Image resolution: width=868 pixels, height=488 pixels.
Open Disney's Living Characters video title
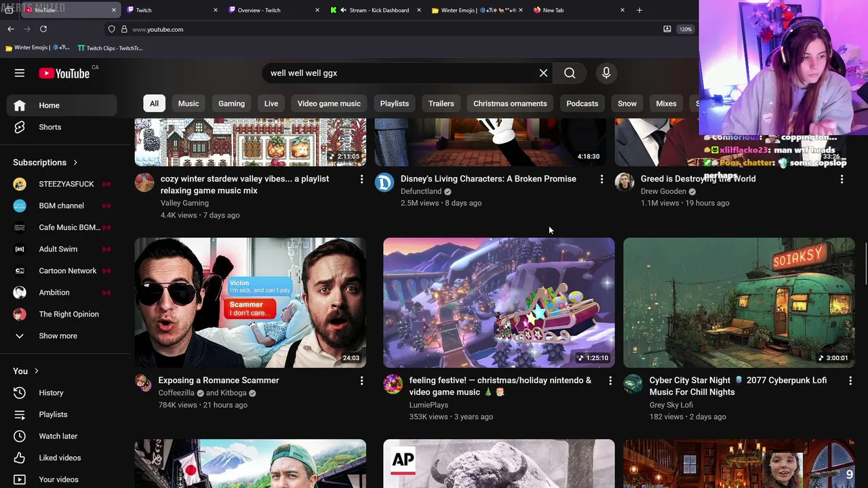tap(488, 179)
